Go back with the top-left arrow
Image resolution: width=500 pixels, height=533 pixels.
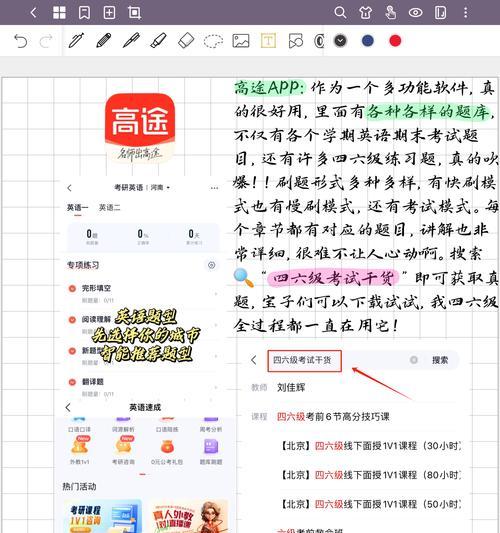(x=33, y=13)
